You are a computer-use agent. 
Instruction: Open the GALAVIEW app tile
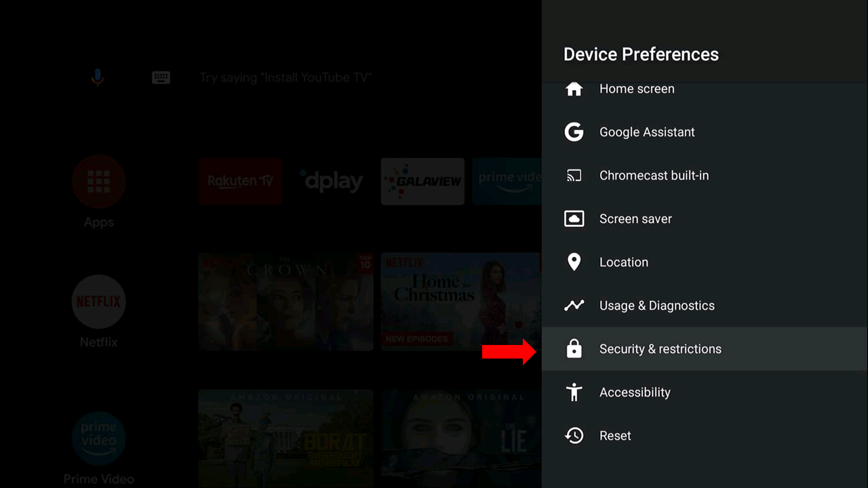pos(422,182)
